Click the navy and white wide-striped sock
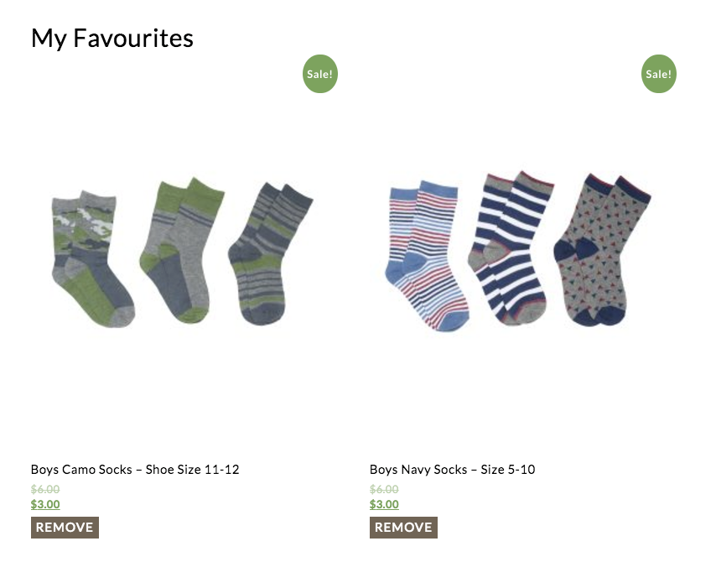This screenshot has width=716, height=588. coord(509,249)
